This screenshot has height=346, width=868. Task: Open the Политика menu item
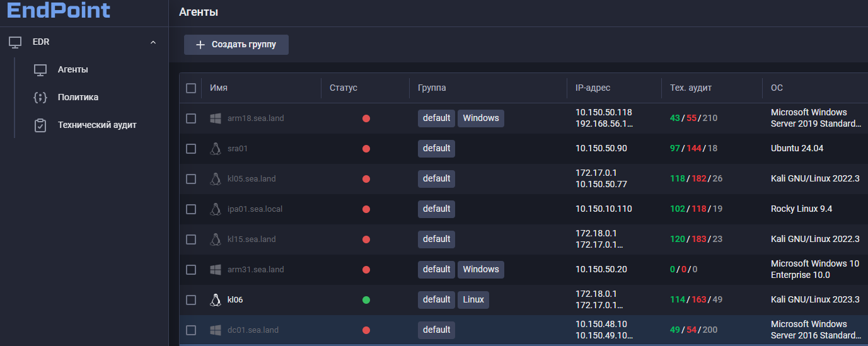point(78,98)
